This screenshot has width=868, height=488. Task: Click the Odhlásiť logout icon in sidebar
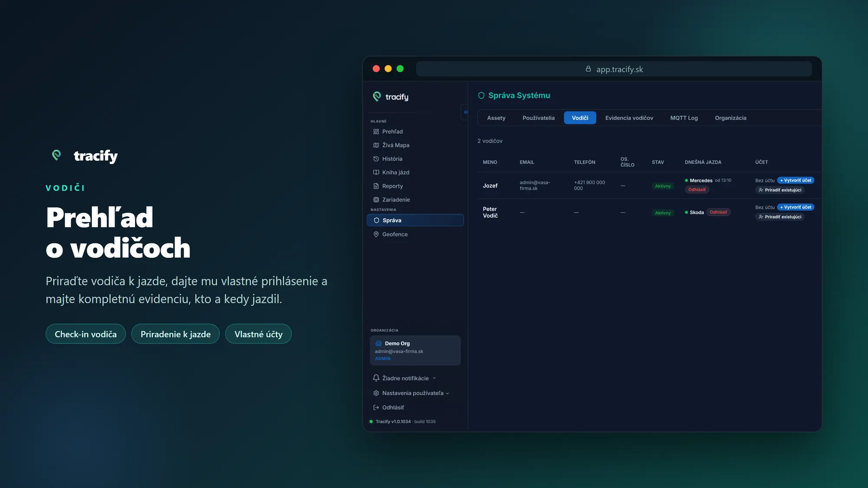coord(376,407)
